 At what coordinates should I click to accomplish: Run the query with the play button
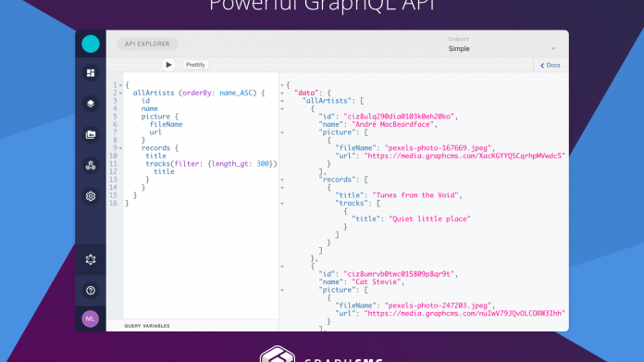coord(168,65)
